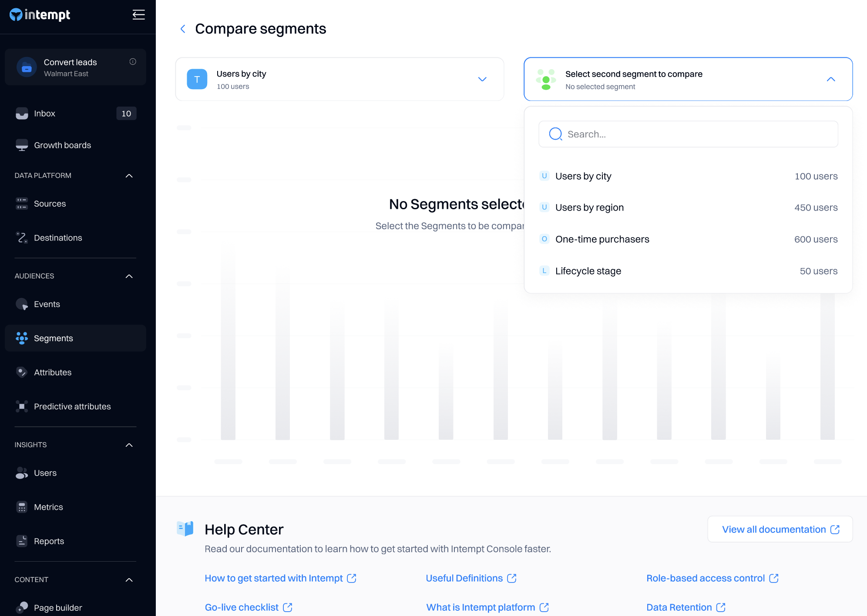Go to Destinations in the sidebar
This screenshot has height=616, width=867.
58,238
